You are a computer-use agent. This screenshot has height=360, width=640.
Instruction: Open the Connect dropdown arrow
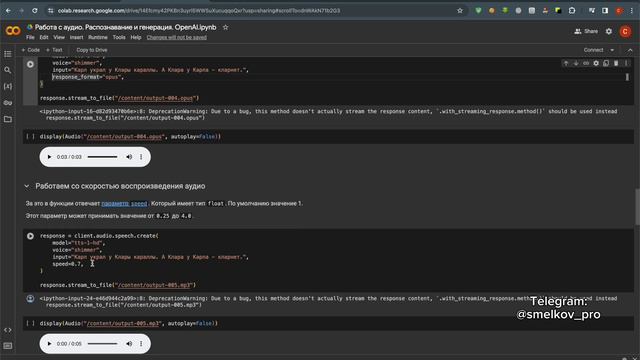coord(612,50)
